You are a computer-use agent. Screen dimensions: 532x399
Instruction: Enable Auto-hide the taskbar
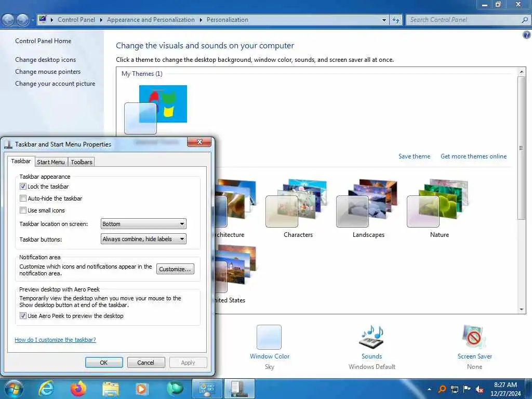coord(23,198)
